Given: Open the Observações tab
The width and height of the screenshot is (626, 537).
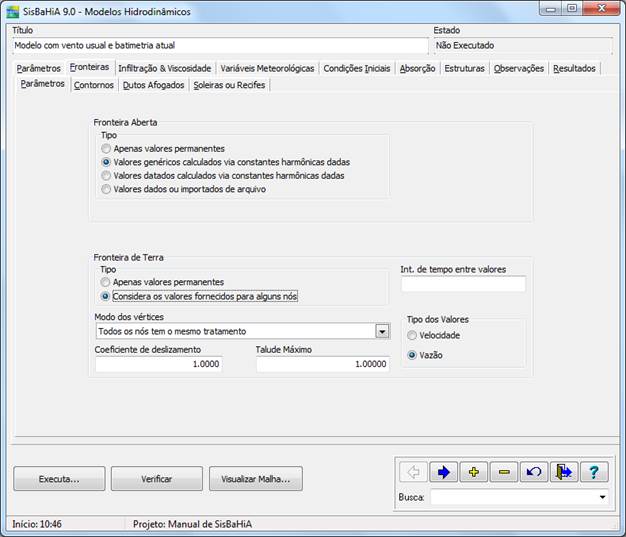Looking at the screenshot, I should pyautogui.click(x=519, y=68).
